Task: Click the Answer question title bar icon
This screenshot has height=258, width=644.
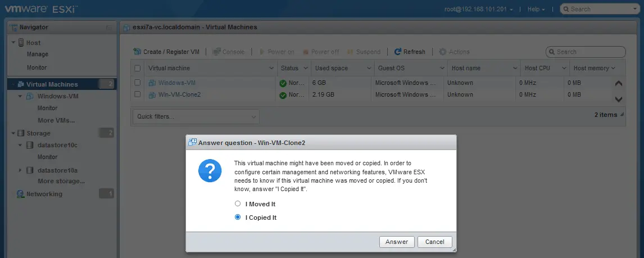Action: click(x=192, y=143)
